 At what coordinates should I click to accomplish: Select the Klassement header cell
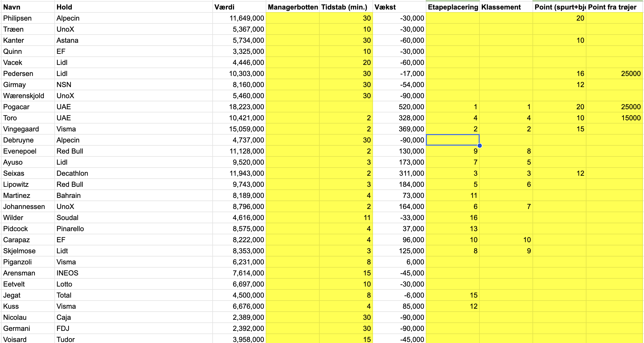(506, 7)
